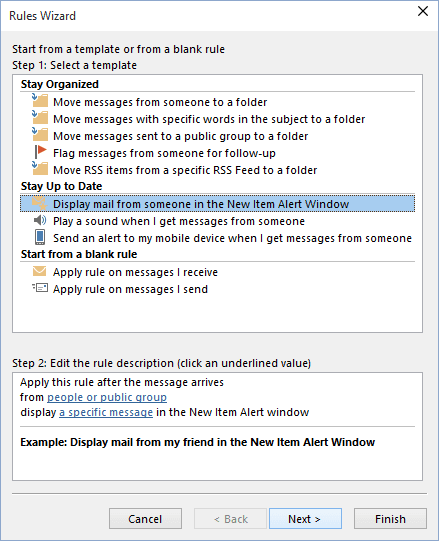Screen dimensions: 439x541
Task: Click the 'Example: Display mail from my friend' text
Action: (197, 442)
